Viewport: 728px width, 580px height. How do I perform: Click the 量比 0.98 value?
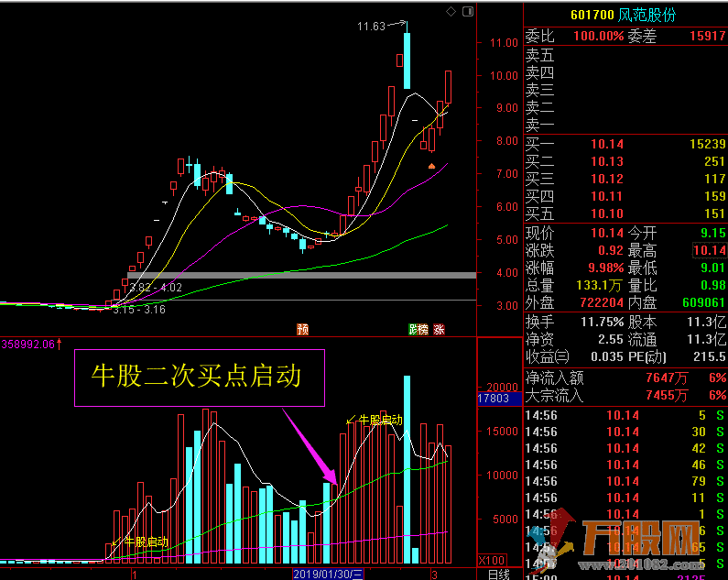click(713, 285)
